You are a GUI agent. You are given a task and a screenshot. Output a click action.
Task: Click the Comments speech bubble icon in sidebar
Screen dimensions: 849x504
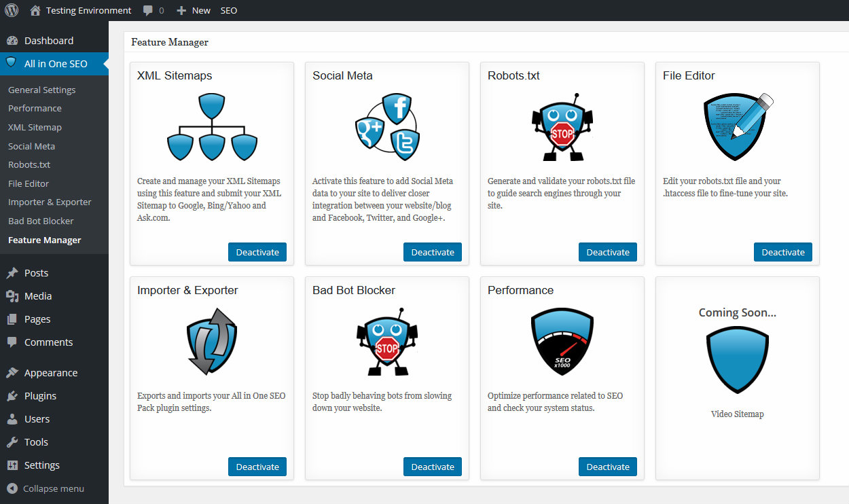(x=12, y=342)
